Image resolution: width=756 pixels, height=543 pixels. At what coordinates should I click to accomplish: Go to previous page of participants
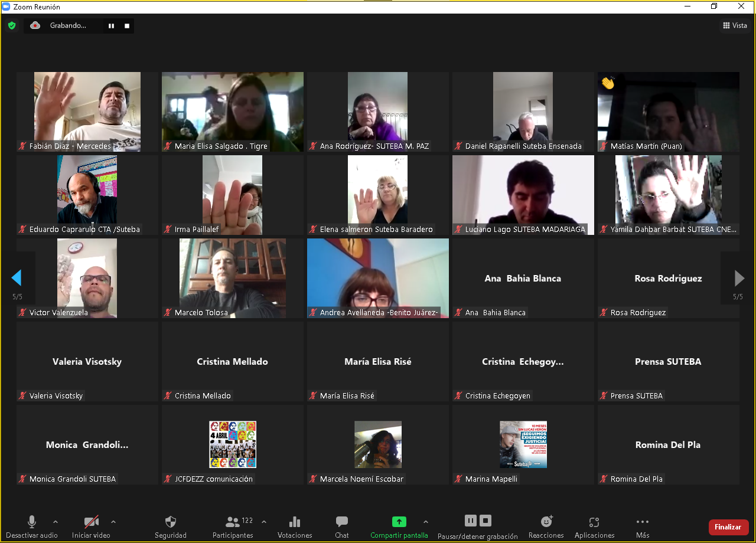[x=17, y=278]
